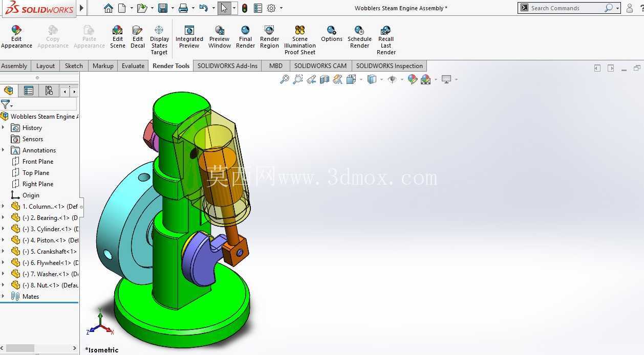Select the Front Plane
644x355 pixels.
(x=38, y=162)
